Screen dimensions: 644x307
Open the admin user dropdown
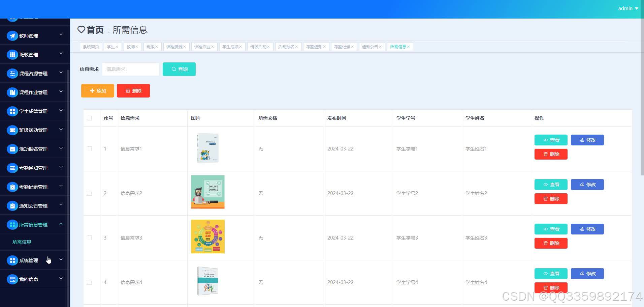click(x=628, y=8)
